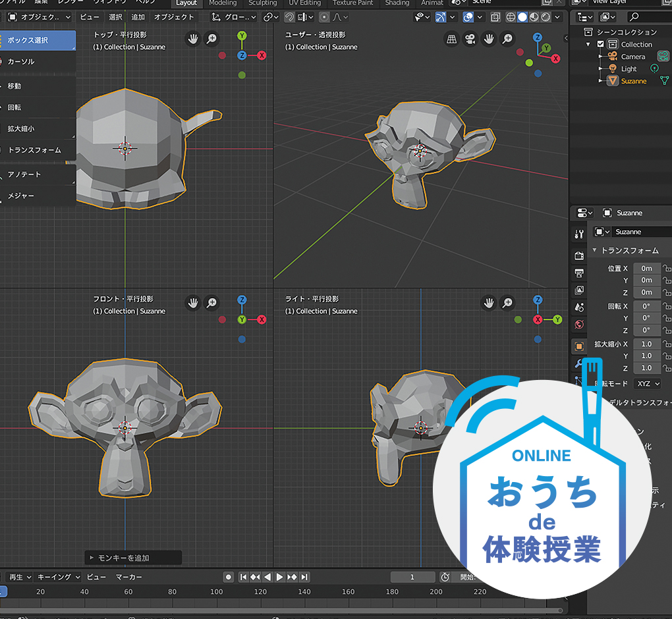Click pan hand icon in front view

193,304
